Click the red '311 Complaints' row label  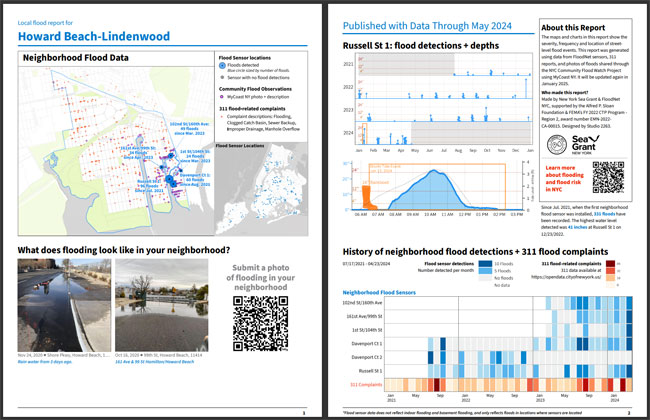(366, 384)
